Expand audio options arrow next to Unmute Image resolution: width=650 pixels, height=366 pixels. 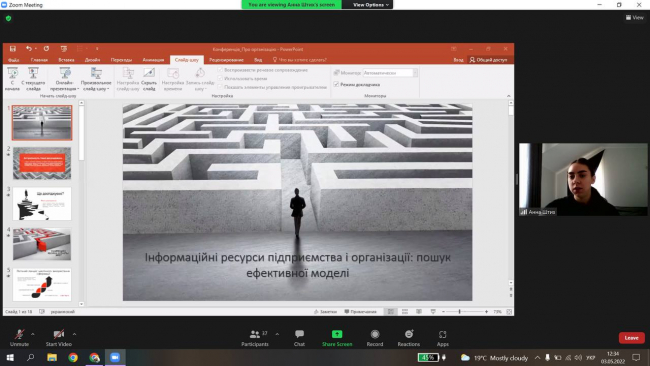click(33, 334)
